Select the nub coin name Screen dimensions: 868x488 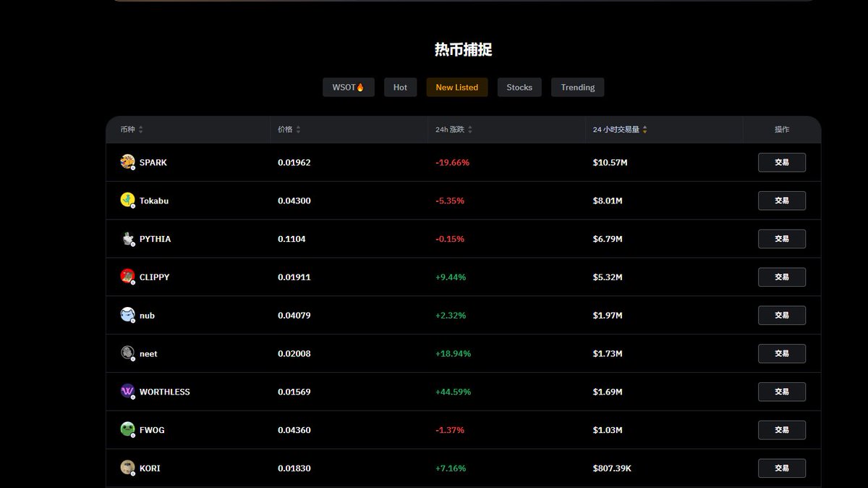click(147, 316)
